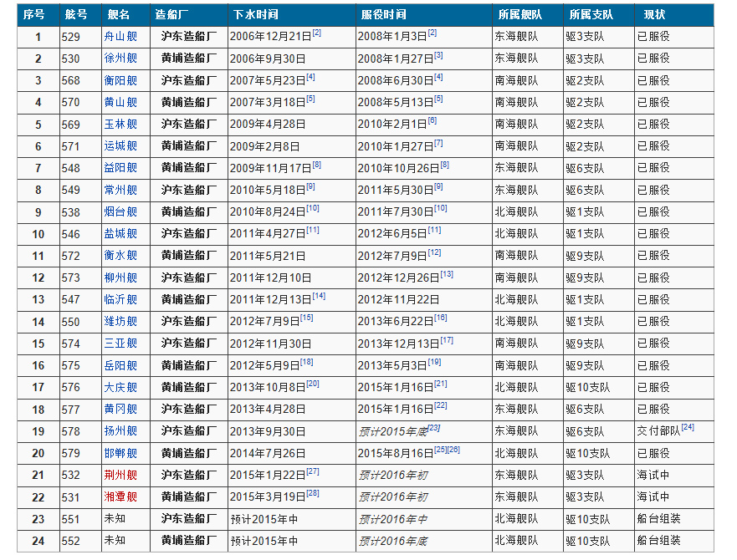
Task: Open the red 荆州舰 link
Action: pyautogui.click(x=120, y=475)
